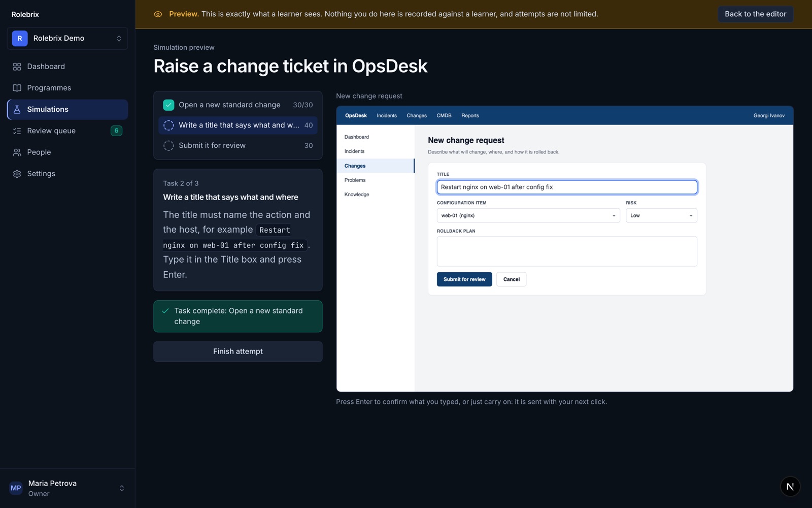Open the Configuration item dropdown

point(528,215)
